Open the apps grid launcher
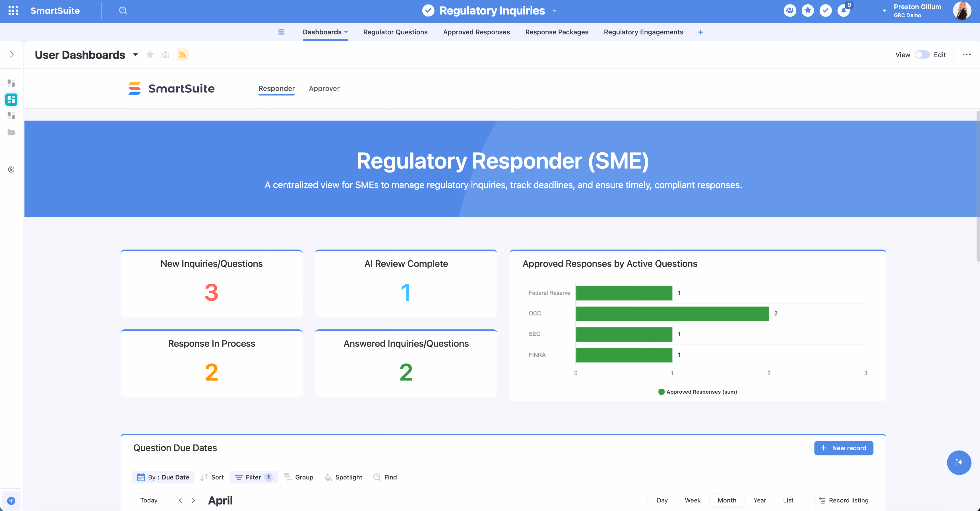Image resolution: width=980 pixels, height=511 pixels. point(13,11)
